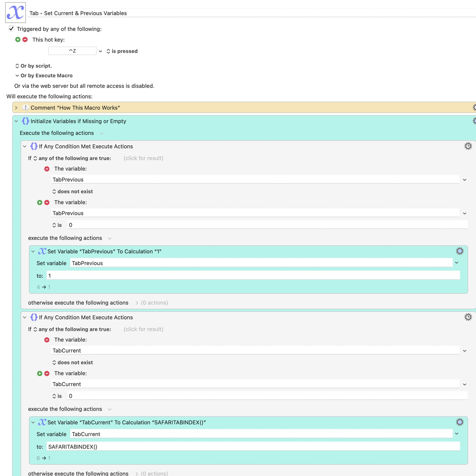The width and height of the screenshot is (476, 476).
Task: Open gear menu of Set Variable TabPrevious action
Action: [x=459, y=251]
